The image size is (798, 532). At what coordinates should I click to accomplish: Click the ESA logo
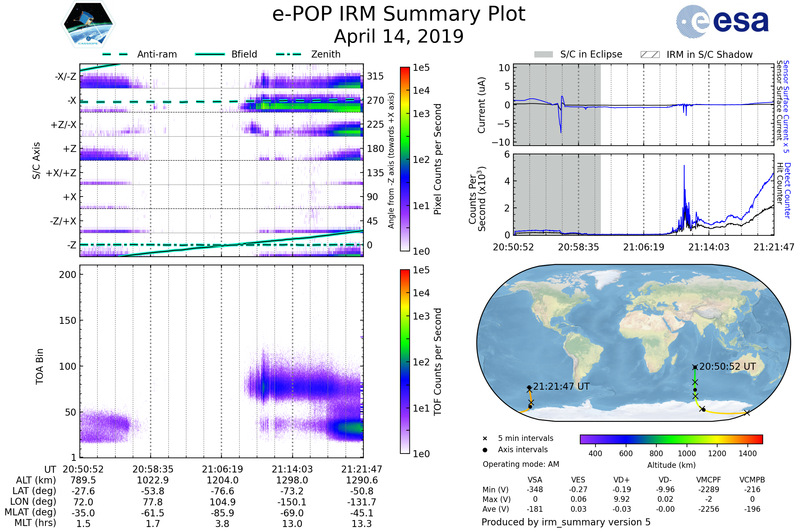coord(723,22)
